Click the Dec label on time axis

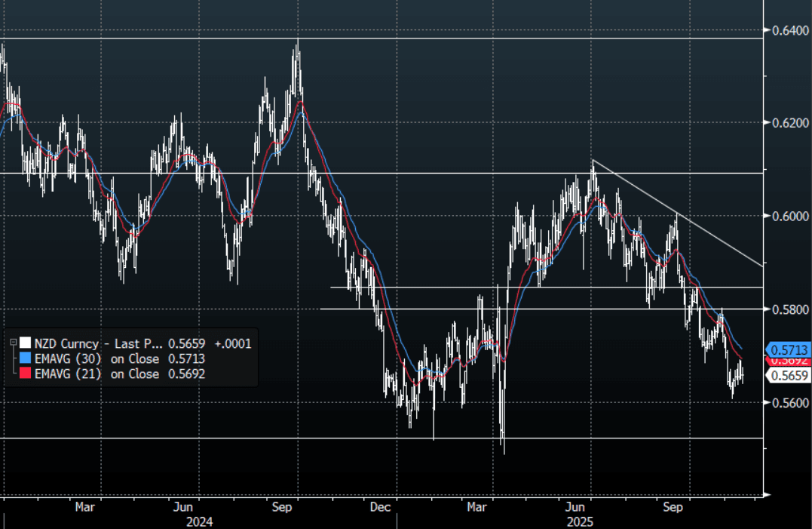point(379,507)
